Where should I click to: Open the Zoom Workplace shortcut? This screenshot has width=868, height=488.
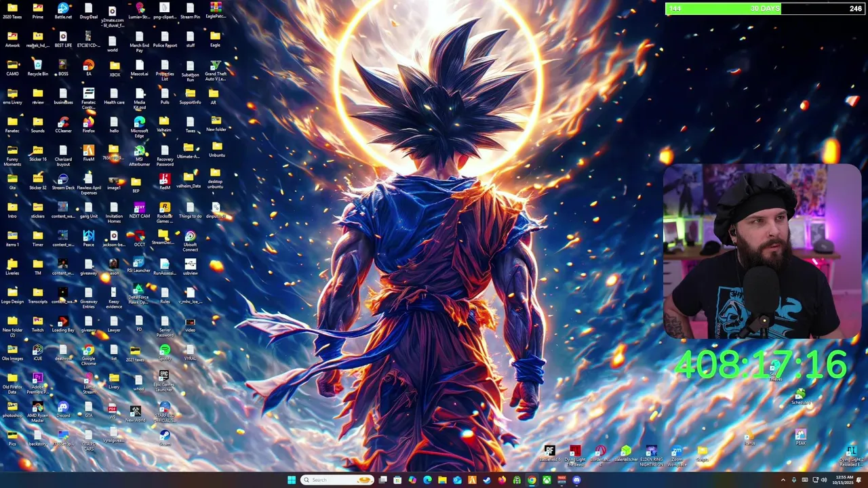(677, 455)
